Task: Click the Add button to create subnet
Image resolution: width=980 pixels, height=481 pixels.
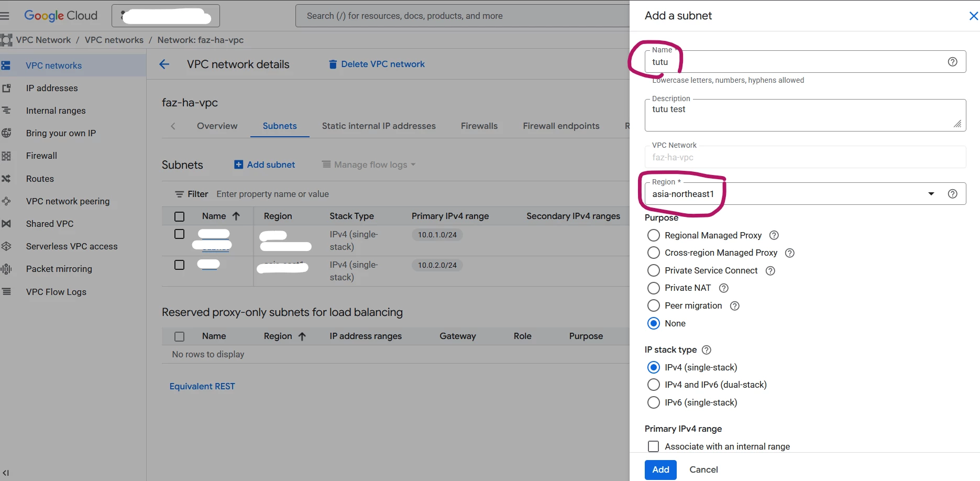Action: (x=660, y=469)
